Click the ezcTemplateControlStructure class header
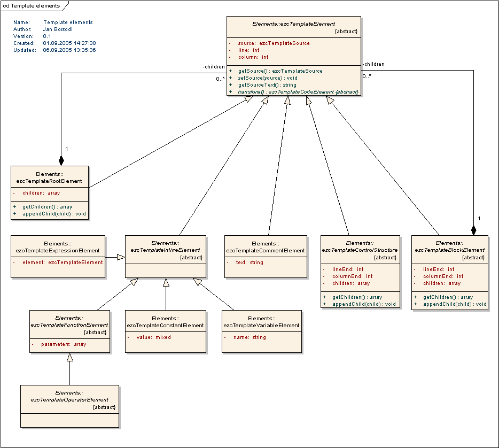The width and height of the screenshot is (499, 448). pos(360,246)
